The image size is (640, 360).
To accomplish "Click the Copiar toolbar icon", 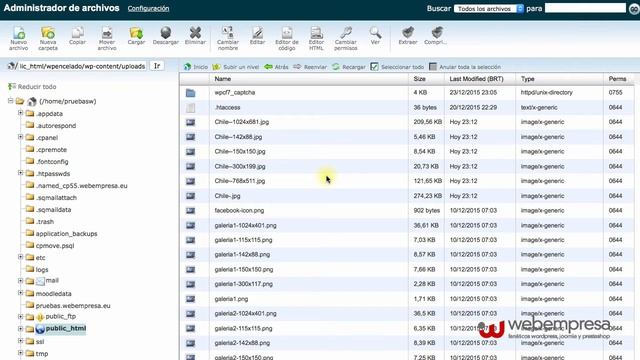I will (77, 36).
